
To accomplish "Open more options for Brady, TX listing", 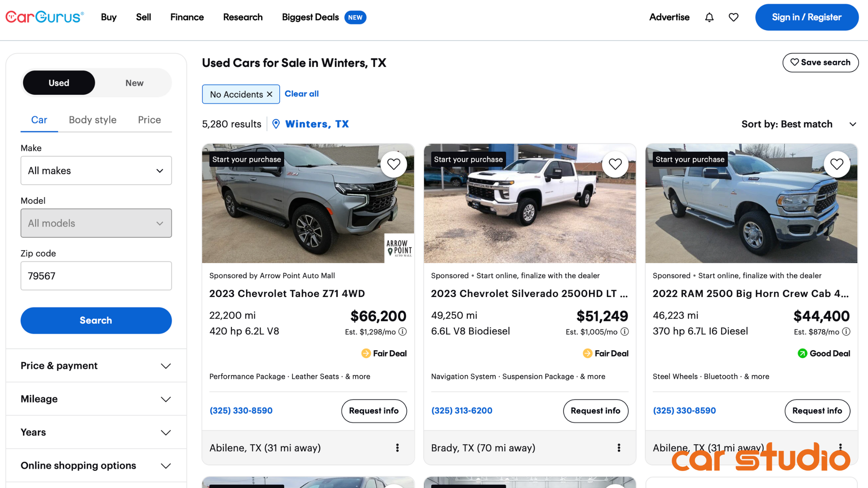I will (x=619, y=448).
